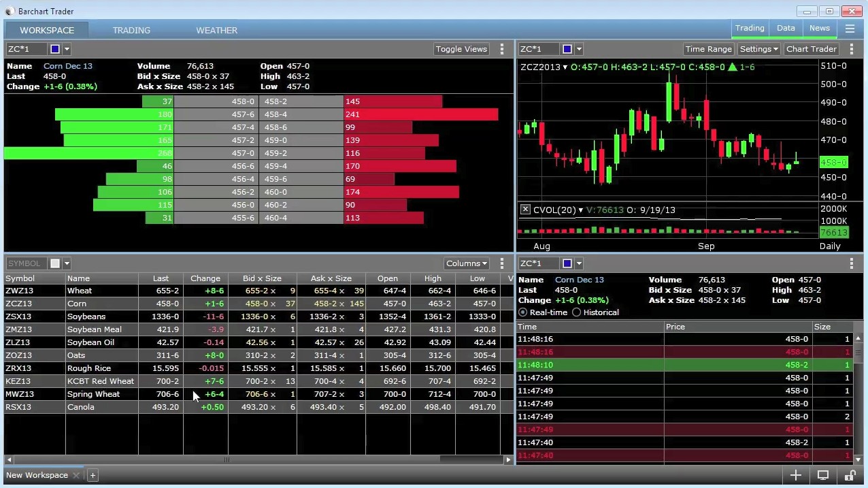Image resolution: width=868 pixels, height=488 pixels.
Task: Open the link dropdown in the time and sales panel
Action: pyautogui.click(x=579, y=263)
